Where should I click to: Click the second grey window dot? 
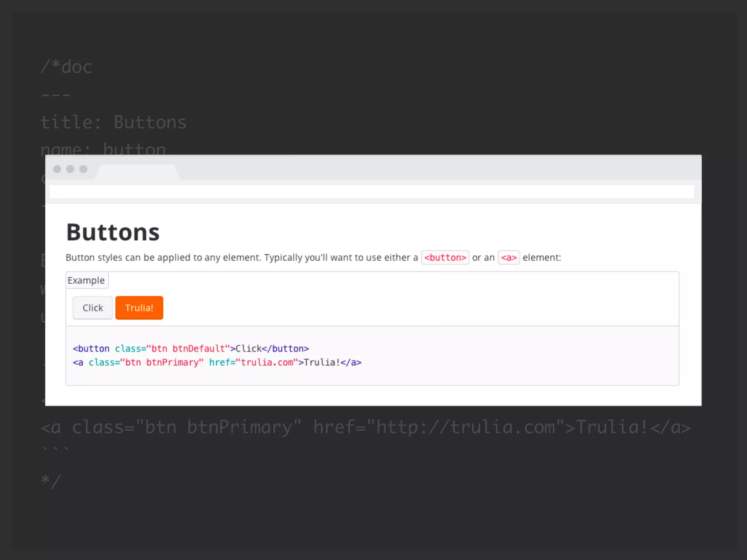tap(70, 169)
